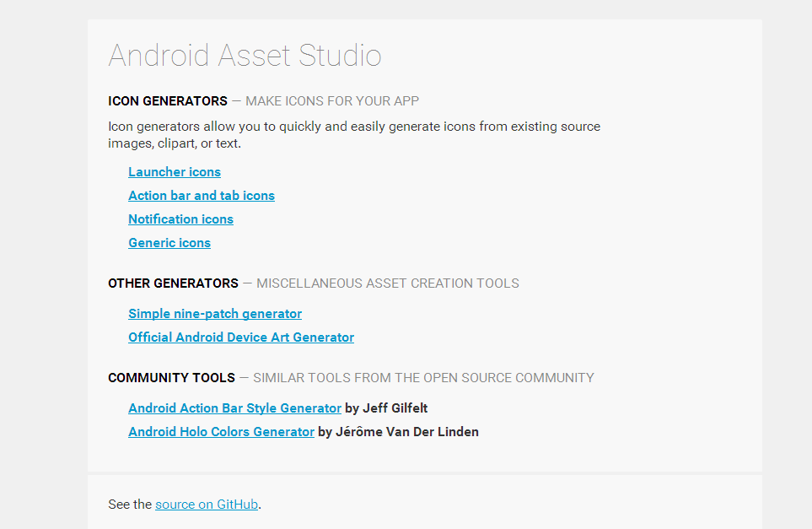The width and height of the screenshot is (812, 529).
Task: Go to Action bar and tab icons
Action: [x=202, y=196]
